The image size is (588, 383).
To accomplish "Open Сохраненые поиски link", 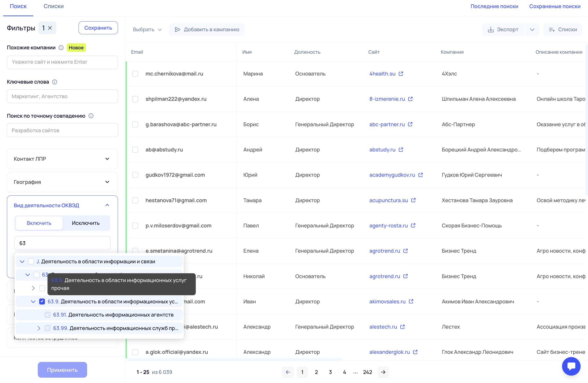I will click(x=554, y=6).
